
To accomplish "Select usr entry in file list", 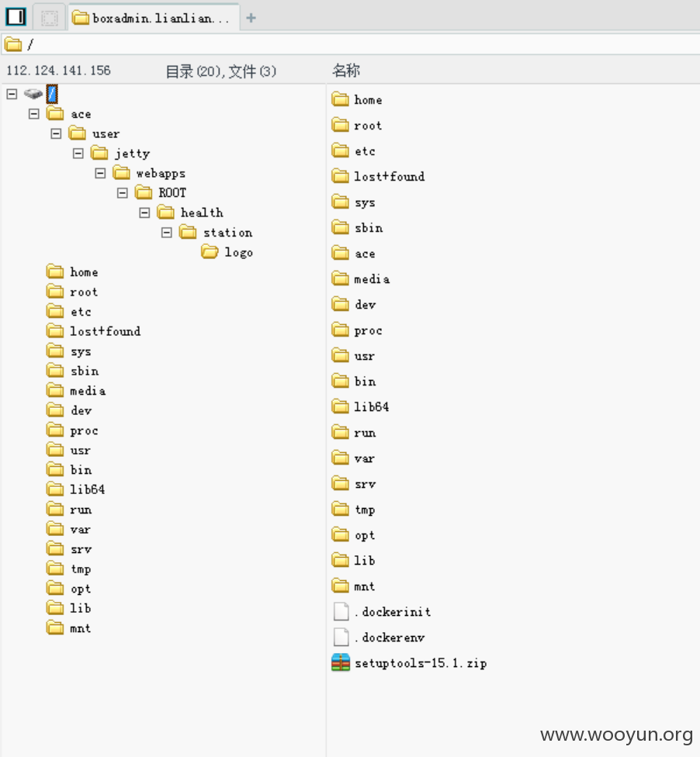I will (353, 356).
